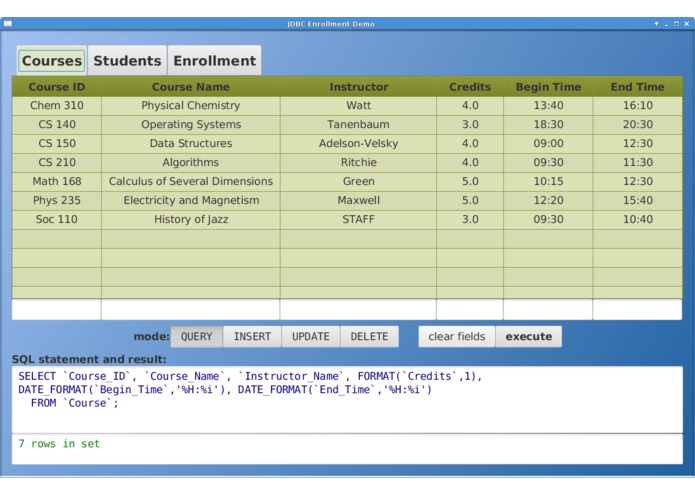695x494 pixels.
Task: Focus the End Time input field
Action: tap(637, 309)
